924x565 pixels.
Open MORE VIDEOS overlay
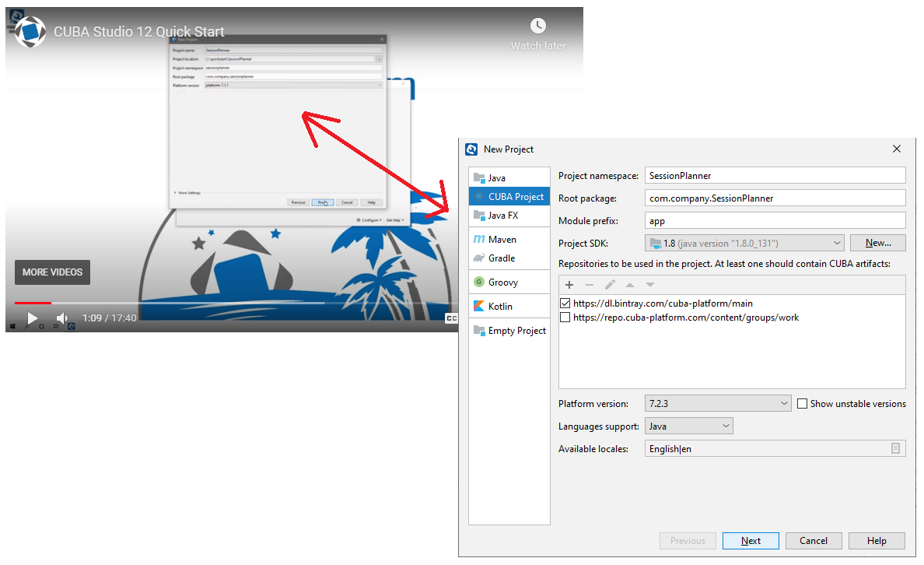pos(52,272)
